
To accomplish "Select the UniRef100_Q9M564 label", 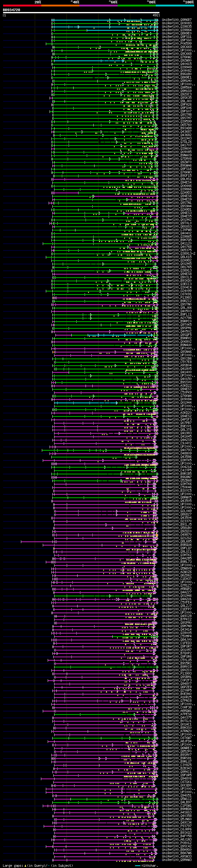I will click(x=176, y=88).
